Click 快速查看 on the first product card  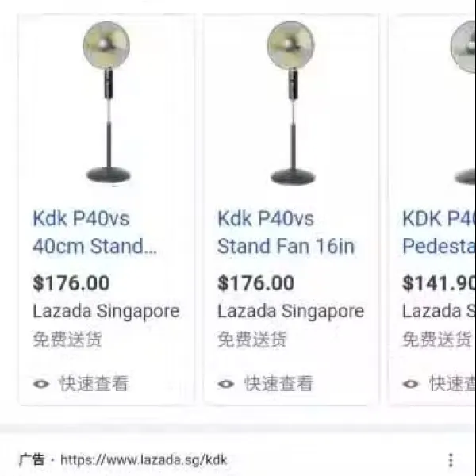94,383
